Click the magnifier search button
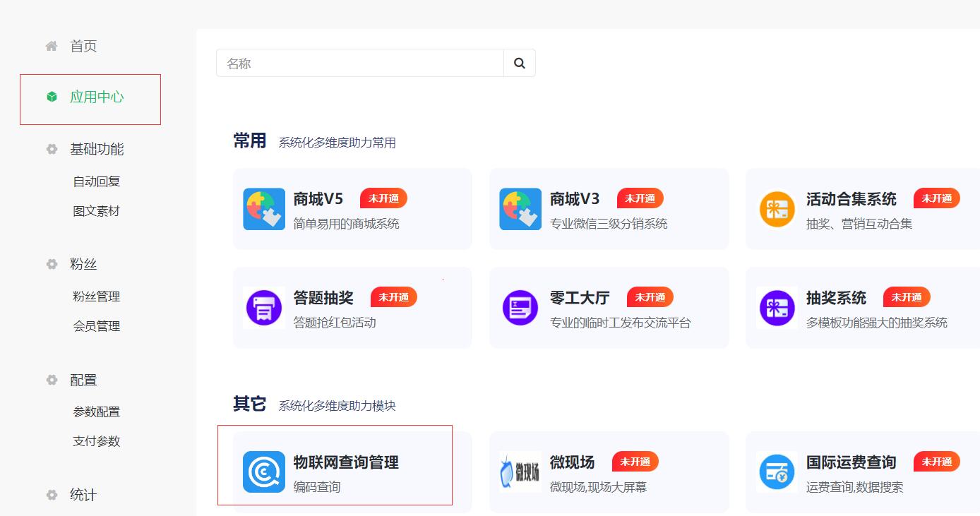 (520, 63)
